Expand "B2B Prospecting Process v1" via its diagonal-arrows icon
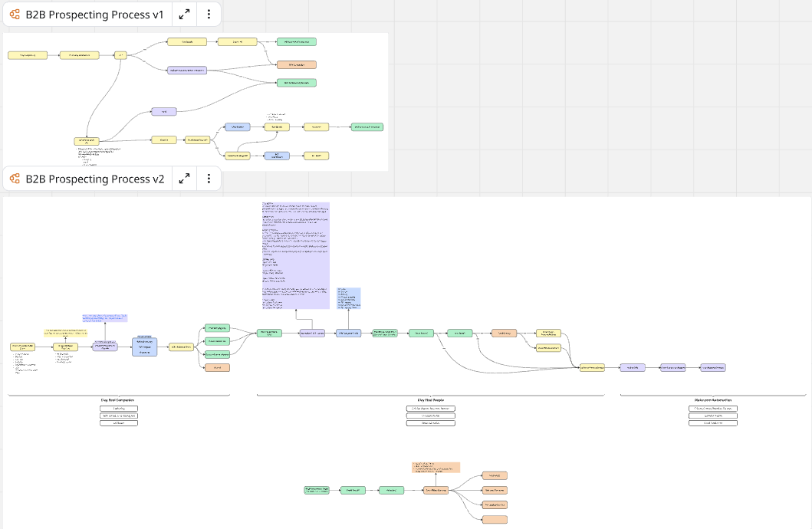Image resolution: width=812 pixels, height=529 pixels. pyautogui.click(x=183, y=14)
